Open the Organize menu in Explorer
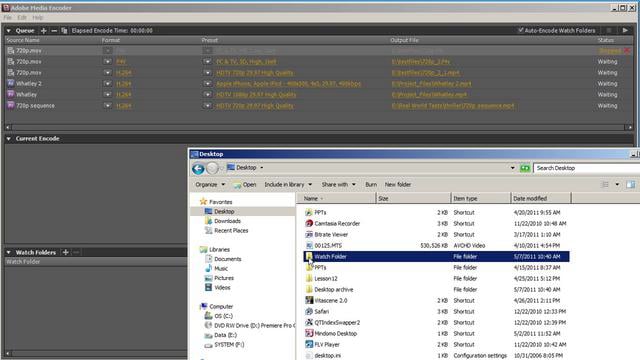Screen dimensions: 640x360 tap(210, 184)
